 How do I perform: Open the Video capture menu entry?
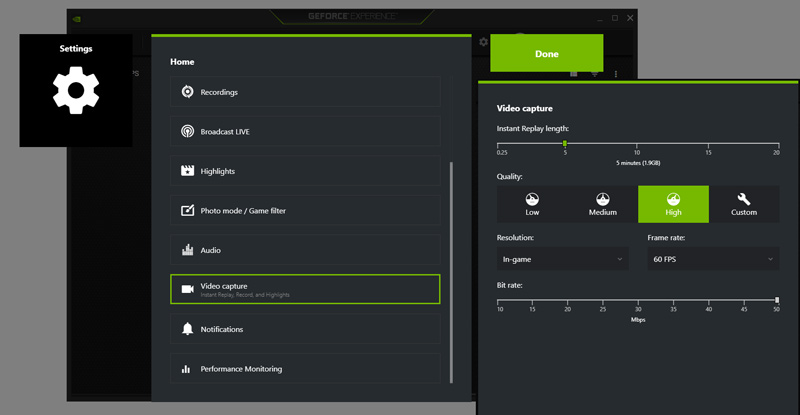305,289
